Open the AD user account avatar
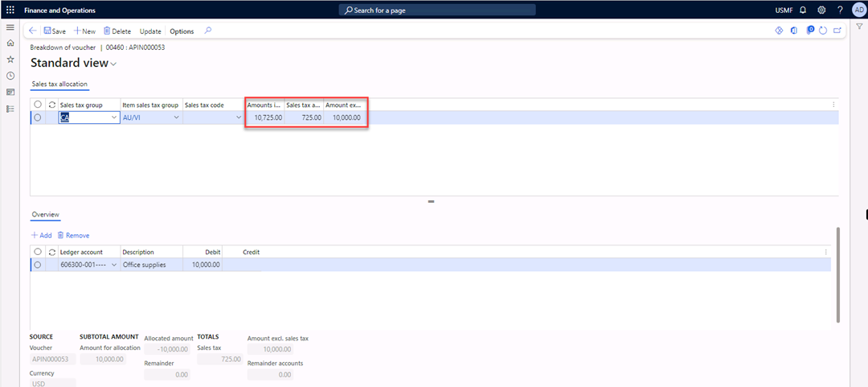Screen dimensions: 868x387 click(858, 10)
